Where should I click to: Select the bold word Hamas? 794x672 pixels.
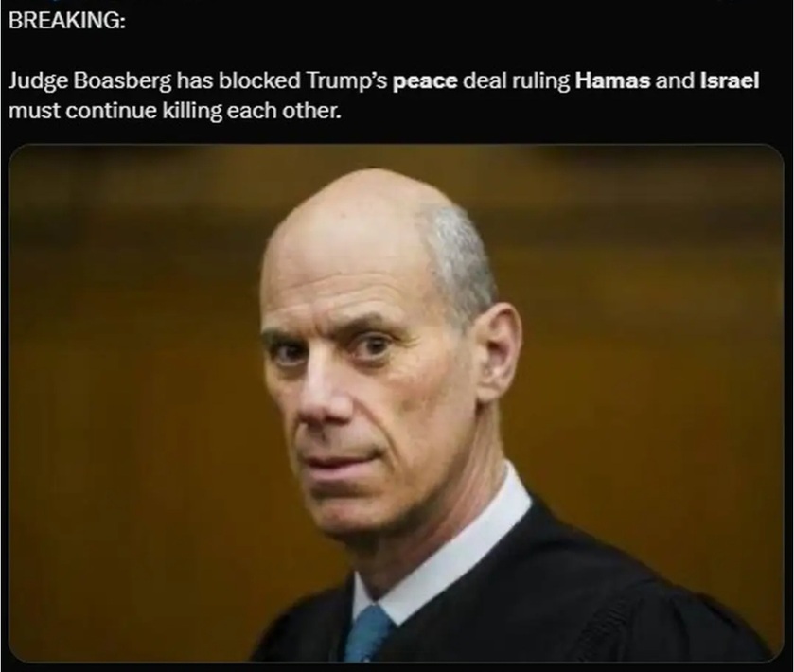(612, 81)
